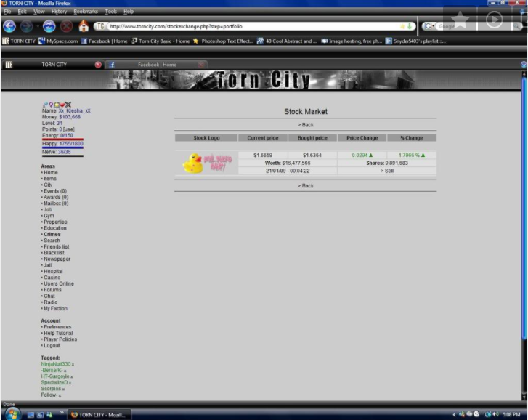Open Events (0) link
The height and width of the screenshot is (420, 528).
click(55, 191)
